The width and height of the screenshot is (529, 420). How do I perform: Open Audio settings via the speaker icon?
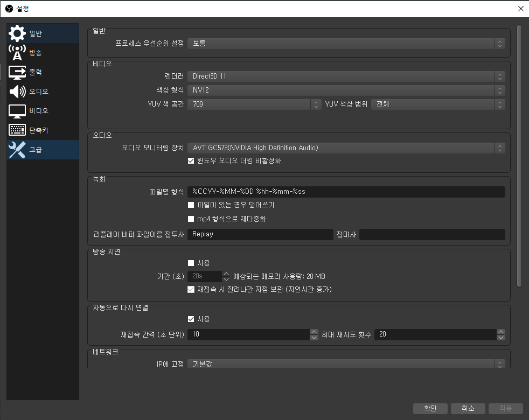[17, 92]
